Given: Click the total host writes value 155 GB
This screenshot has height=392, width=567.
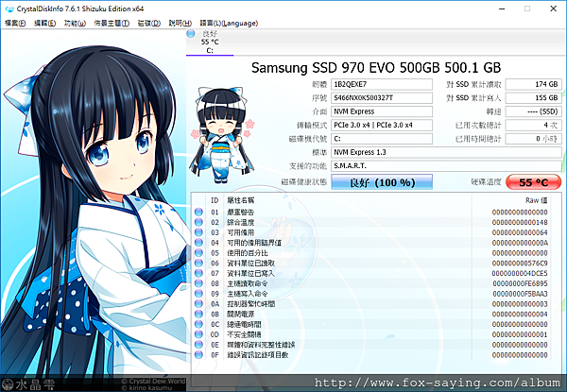Looking at the screenshot, I should [x=533, y=98].
